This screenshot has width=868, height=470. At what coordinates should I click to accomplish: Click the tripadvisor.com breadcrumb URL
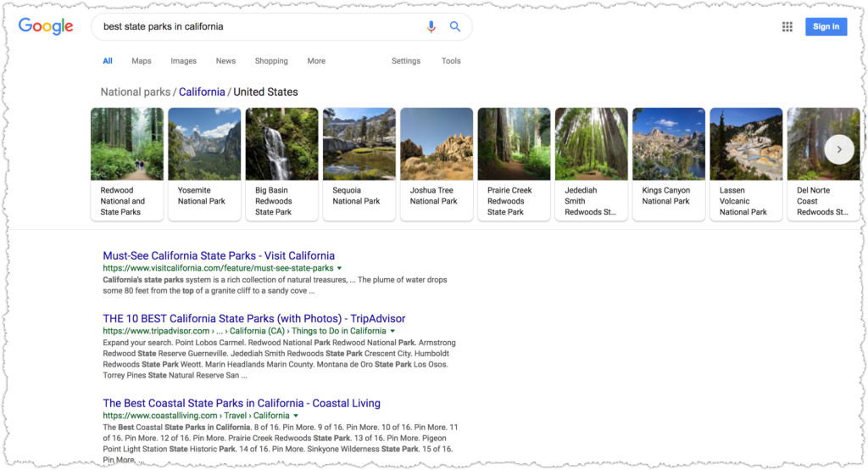pos(244,331)
